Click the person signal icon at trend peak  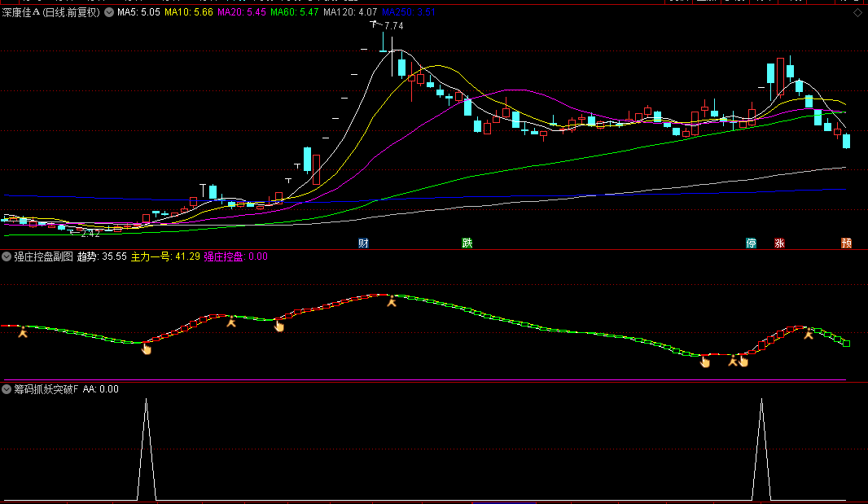point(392,301)
